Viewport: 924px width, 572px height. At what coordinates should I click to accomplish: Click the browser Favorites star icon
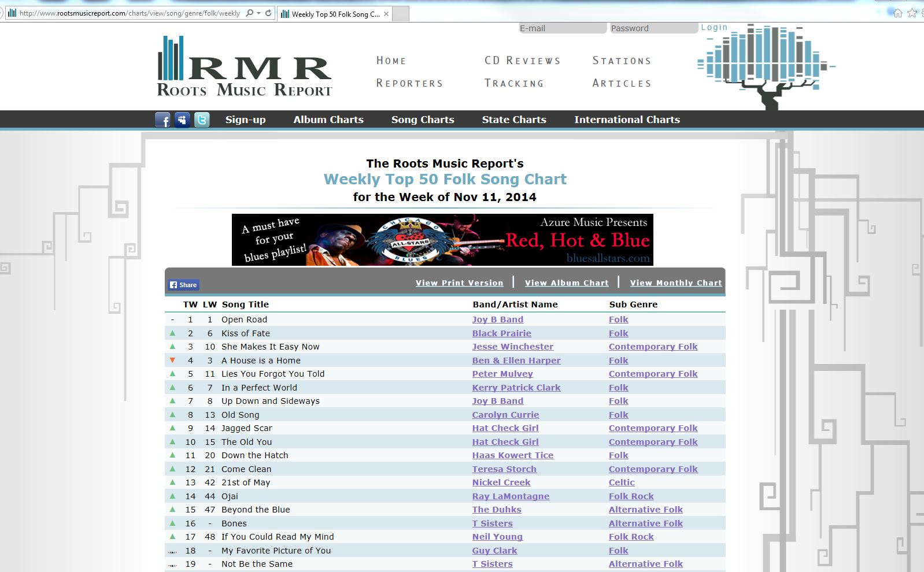(x=912, y=13)
